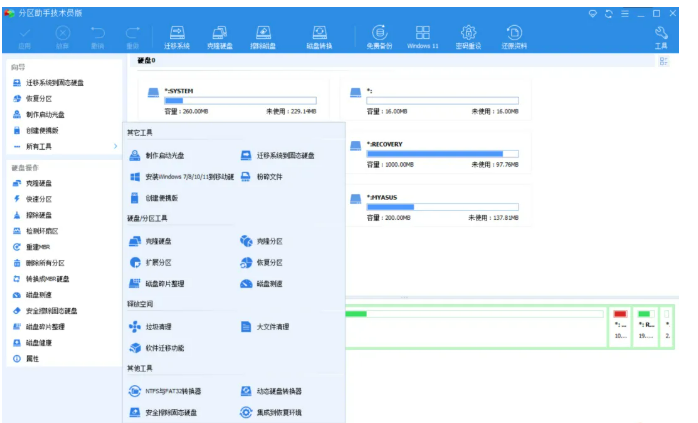Open 粉碎文件 from the tools flyout
Viewport: 698px width, 423px height.
pos(269,177)
